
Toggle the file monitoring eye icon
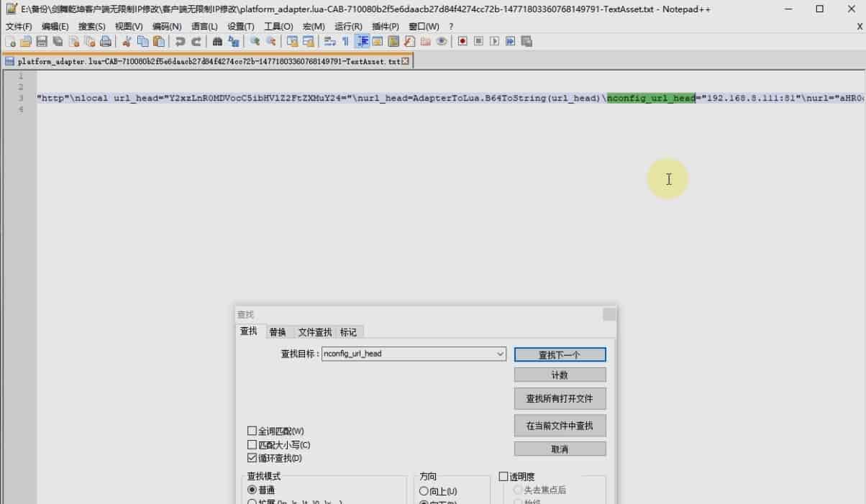(x=442, y=42)
